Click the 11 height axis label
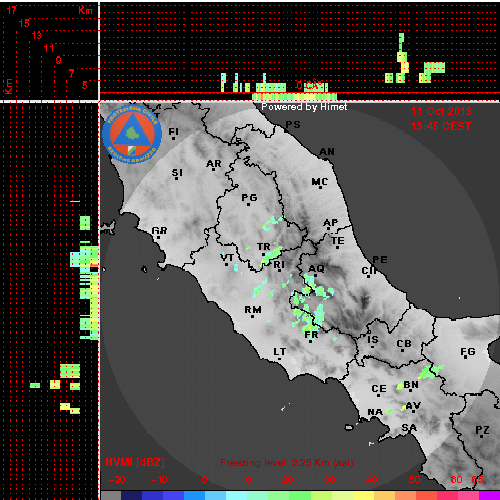Screen dimensions: 500x500 (49, 48)
